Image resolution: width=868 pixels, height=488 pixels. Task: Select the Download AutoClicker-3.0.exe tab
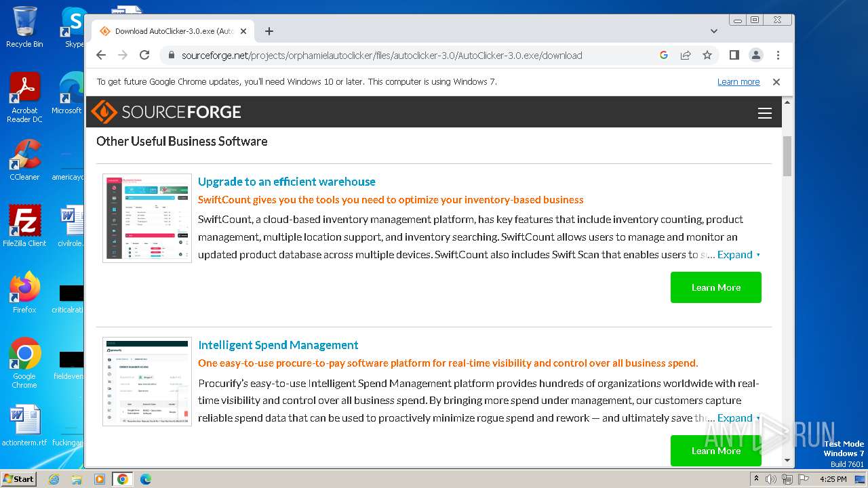click(x=173, y=31)
